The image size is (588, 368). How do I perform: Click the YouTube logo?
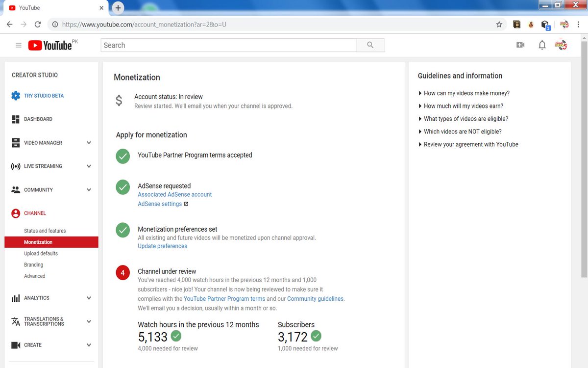(x=50, y=45)
